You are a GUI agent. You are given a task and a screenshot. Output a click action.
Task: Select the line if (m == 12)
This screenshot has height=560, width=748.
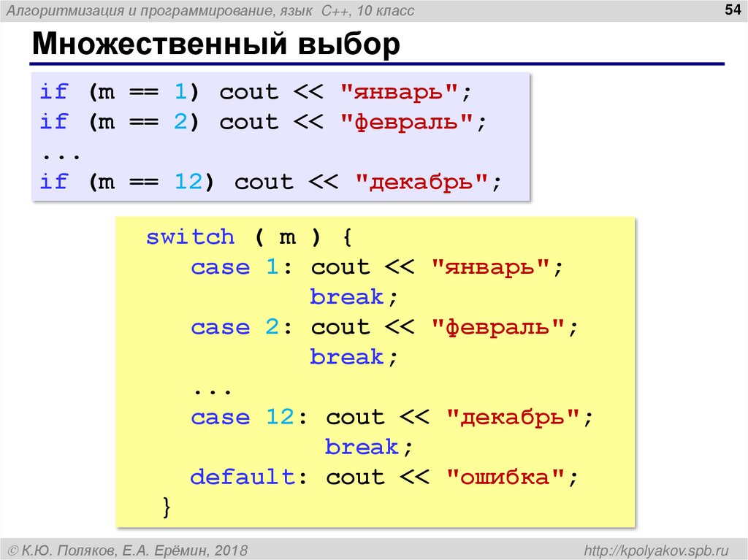pyautogui.click(x=128, y=181)
